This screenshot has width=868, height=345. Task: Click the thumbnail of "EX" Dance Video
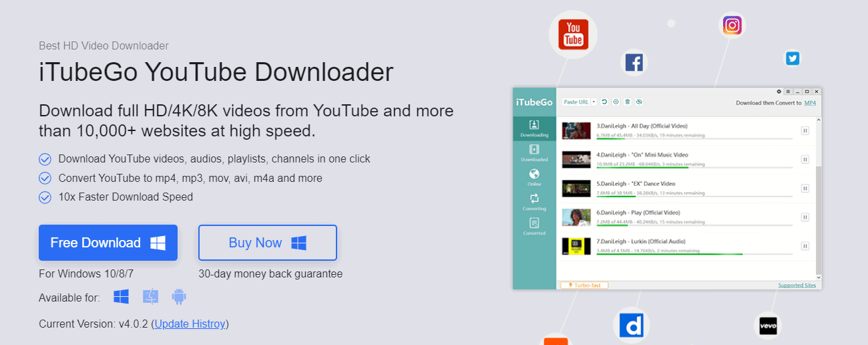(x=576, y=189)
